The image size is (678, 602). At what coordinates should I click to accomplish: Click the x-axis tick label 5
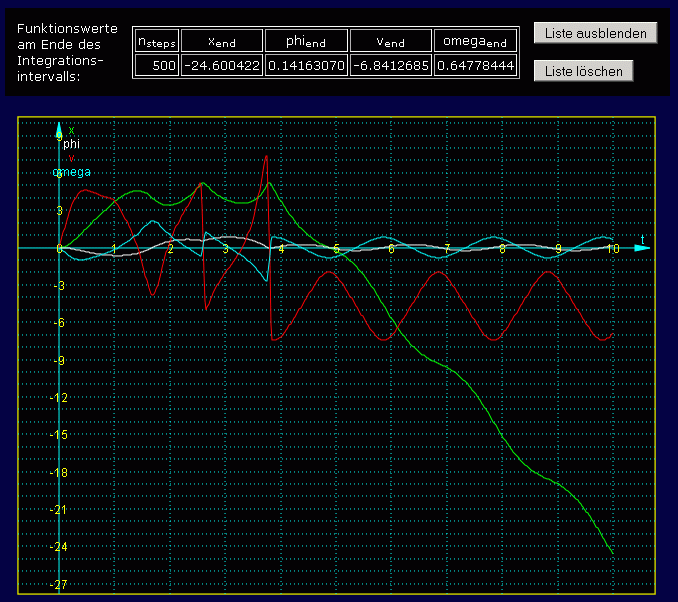[336, 249]
